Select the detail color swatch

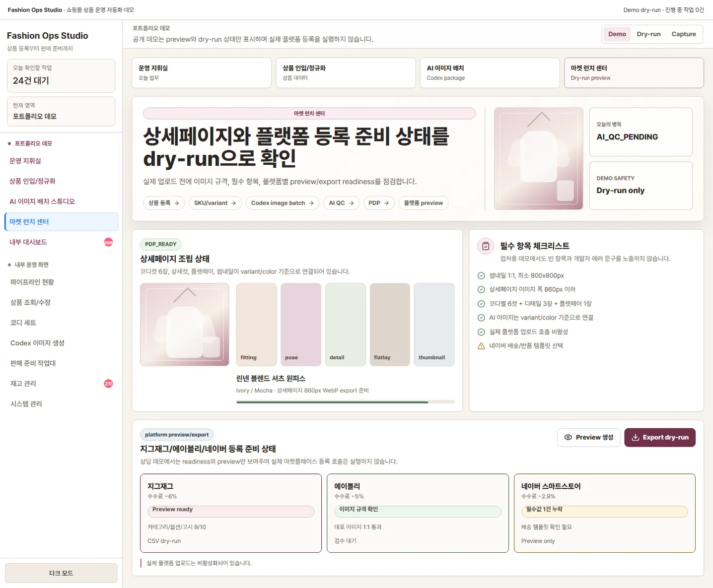tap(345, 325)
